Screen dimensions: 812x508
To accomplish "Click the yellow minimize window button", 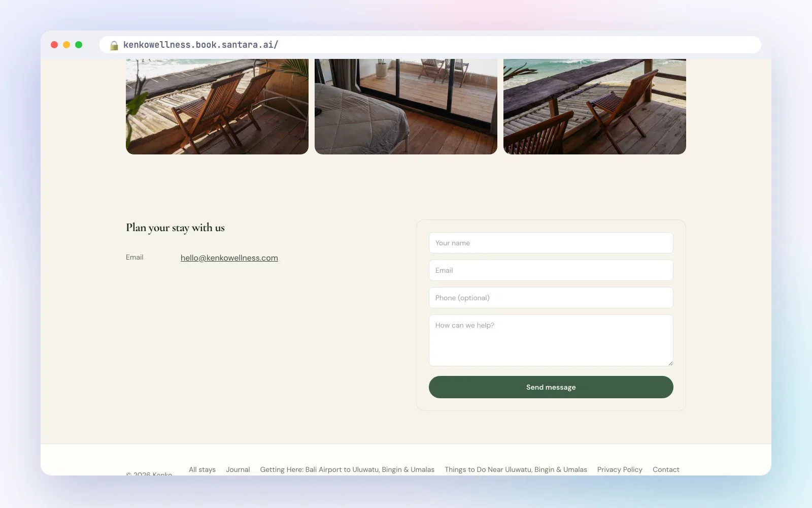I will tap(66, 45).
